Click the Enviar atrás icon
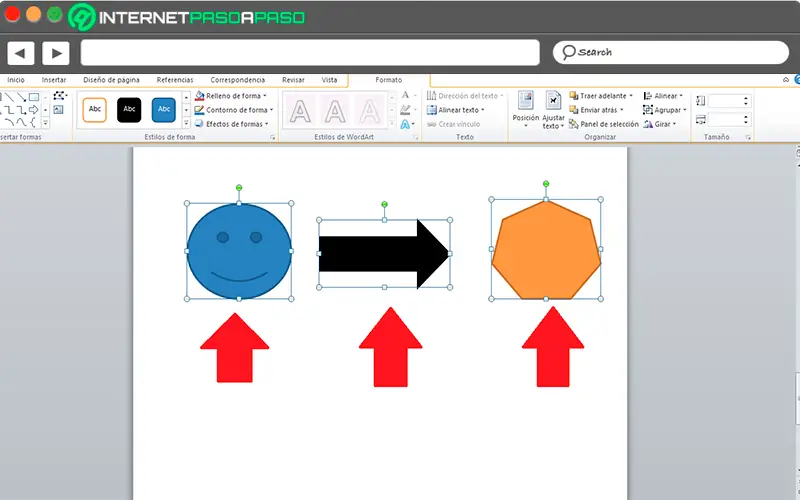 [x=574, y=110]
